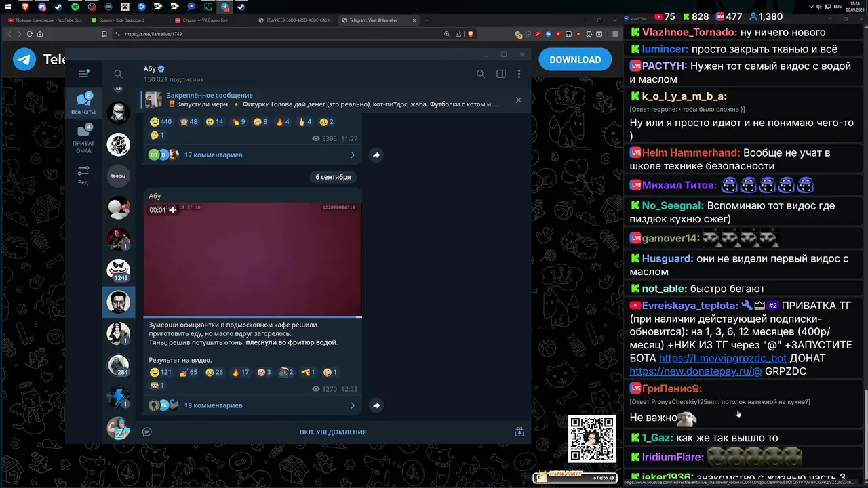This screenshot has height=488, width=868.
Task: Click the QR code overlay
Action: tap(592, 439)
